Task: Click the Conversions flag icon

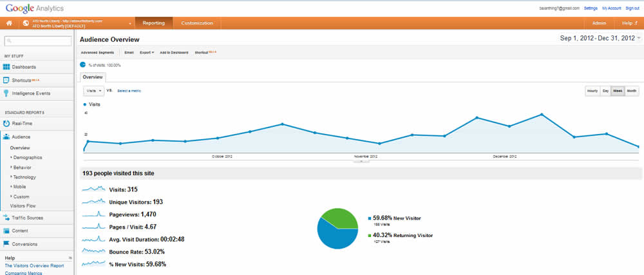Action: [6, 244]
